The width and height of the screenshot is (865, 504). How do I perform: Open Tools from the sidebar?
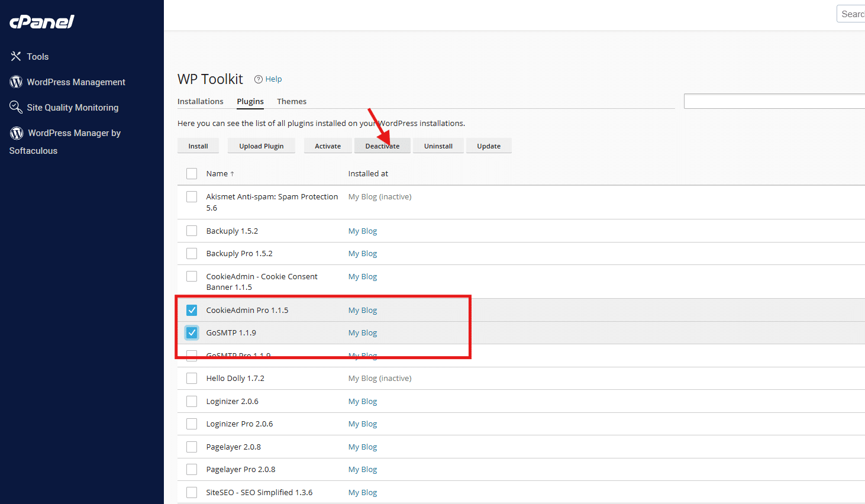click(37, 56)
